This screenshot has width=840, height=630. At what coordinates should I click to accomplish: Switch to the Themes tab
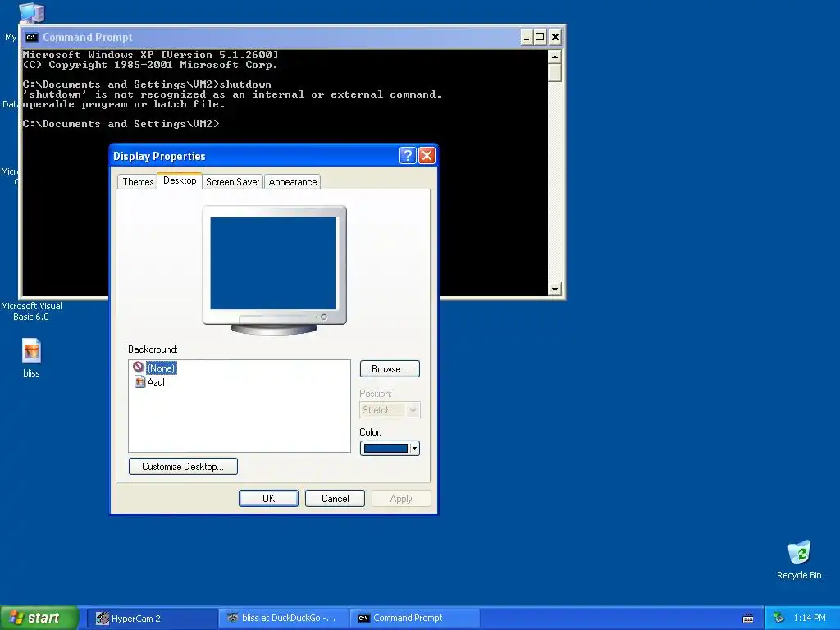point(138,182)
